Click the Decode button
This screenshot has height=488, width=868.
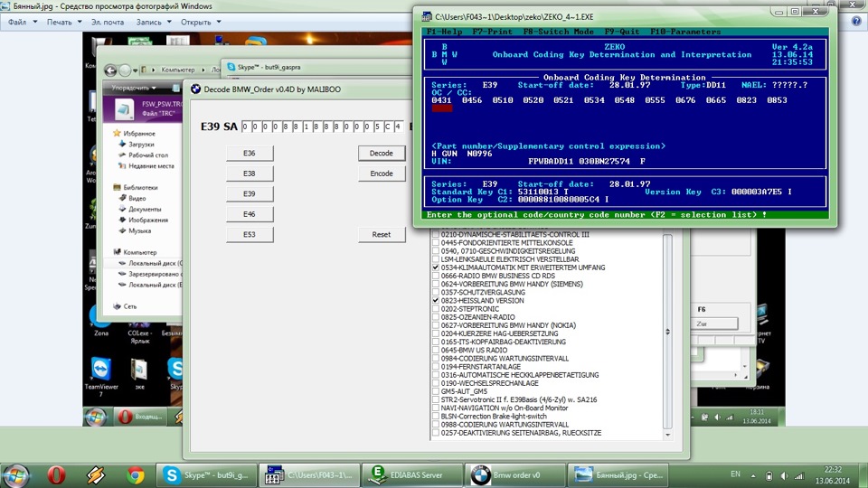pos(382,154)
